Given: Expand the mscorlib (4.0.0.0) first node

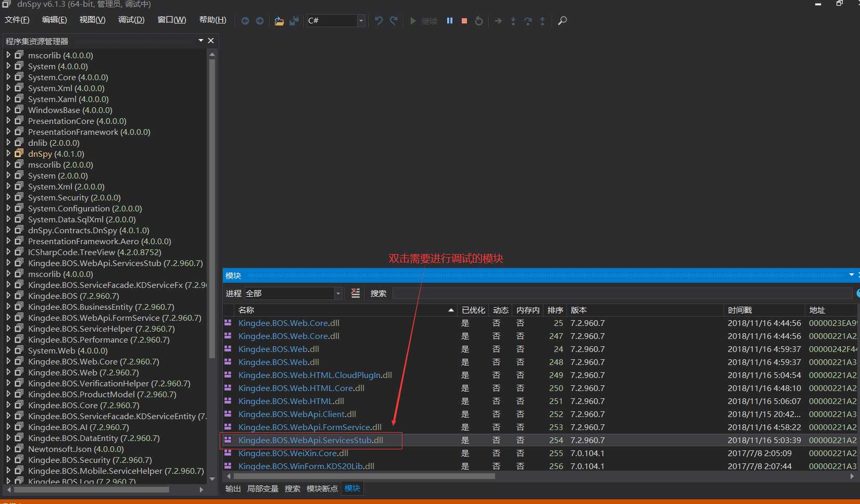Looking at the screenshot, I should 8,55.
